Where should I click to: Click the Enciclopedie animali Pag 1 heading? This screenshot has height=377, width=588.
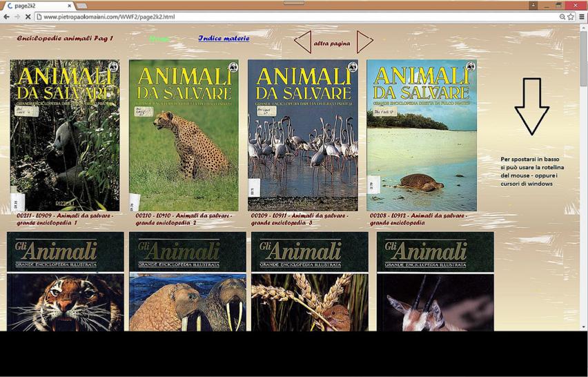click(65, 38)
